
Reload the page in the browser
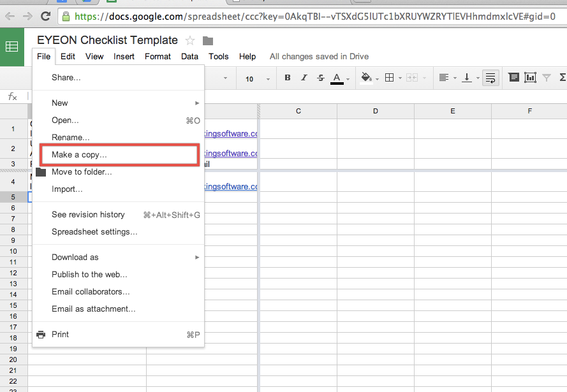click(45, 16)
